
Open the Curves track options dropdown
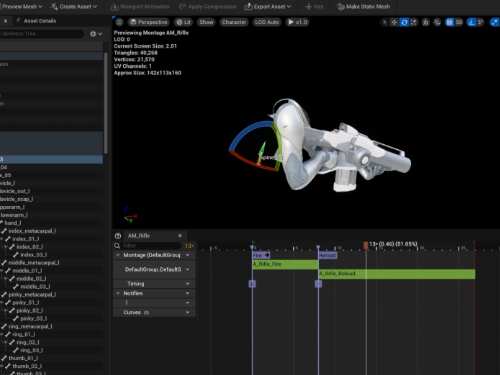click(x=188, y=312)
